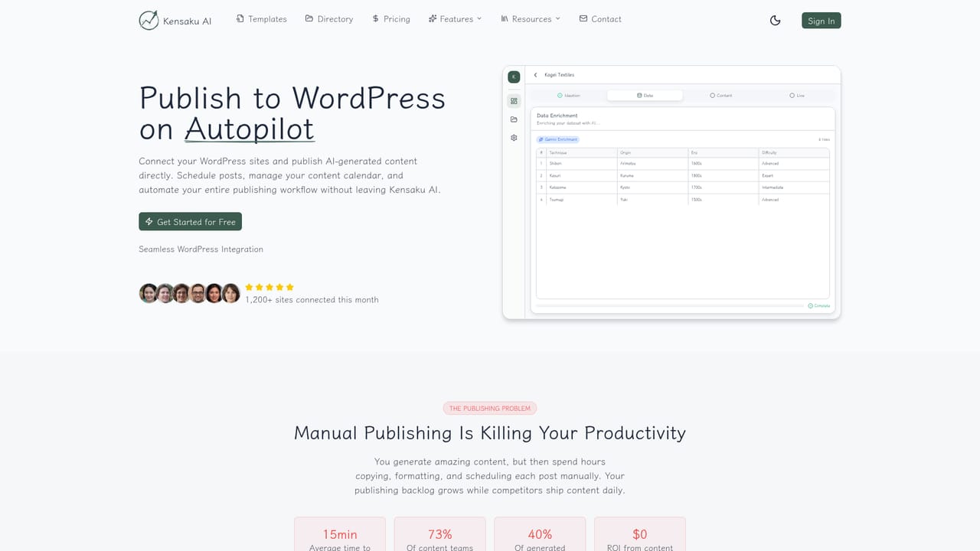
Task: Click the Kensaku AI logo icon
Action: [x=149, y=21]
